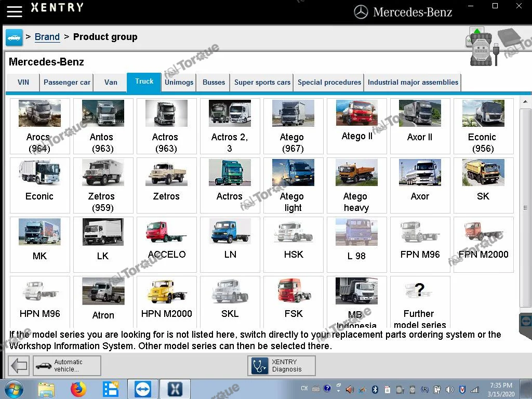Open the blue side panel handle
Screen dimensions: 532x399
(526, 322)
